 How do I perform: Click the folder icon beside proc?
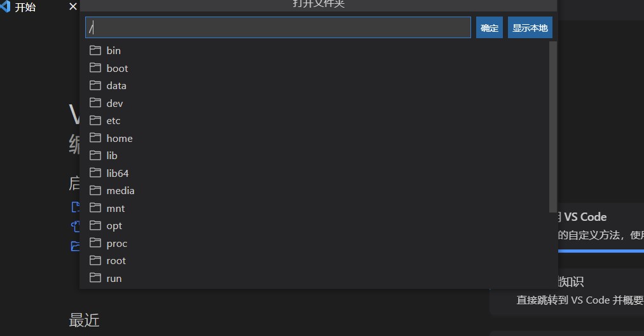[x=95, y=243]
